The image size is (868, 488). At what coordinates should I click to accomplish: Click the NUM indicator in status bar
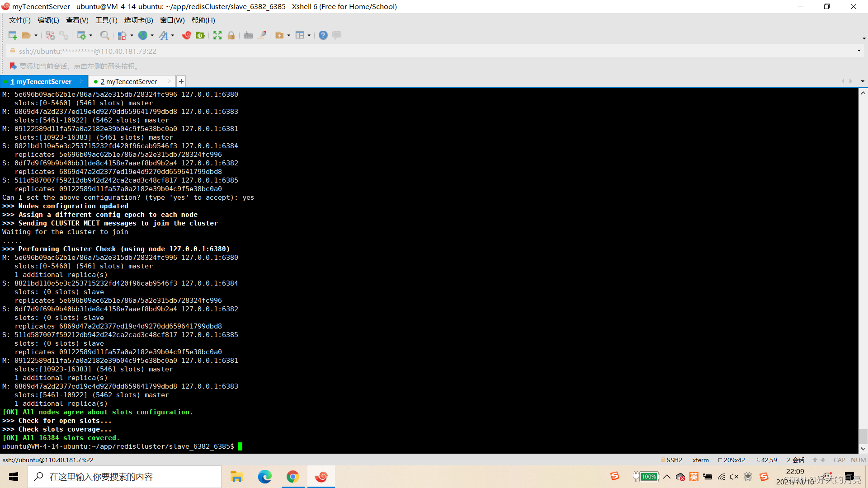(x=858, y=460)
